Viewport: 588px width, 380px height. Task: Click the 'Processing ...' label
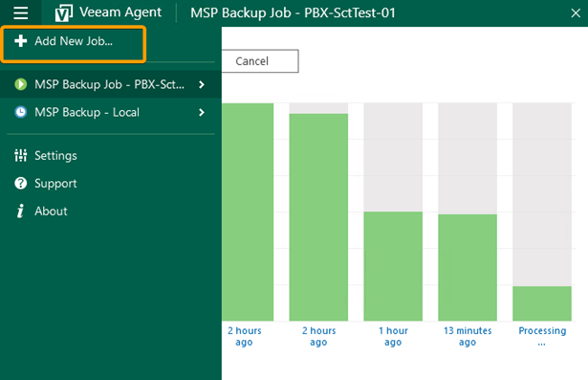pos(542,336)
